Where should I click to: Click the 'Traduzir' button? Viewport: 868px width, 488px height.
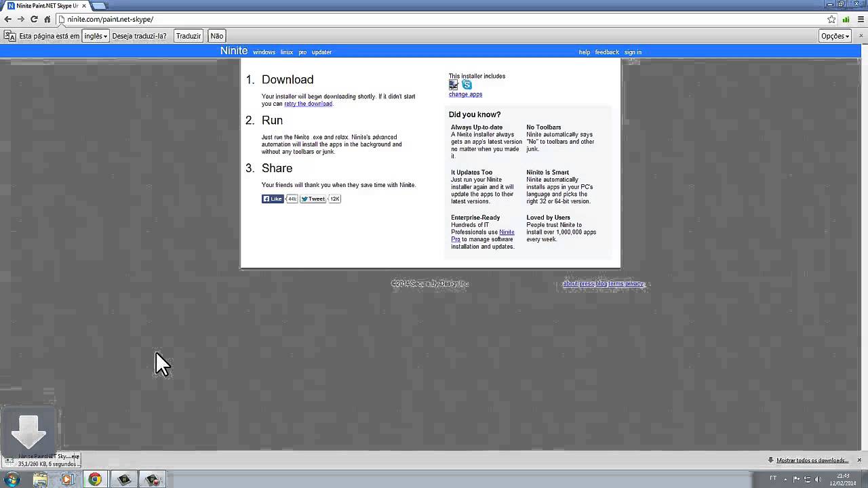click(x=189, y=36)
